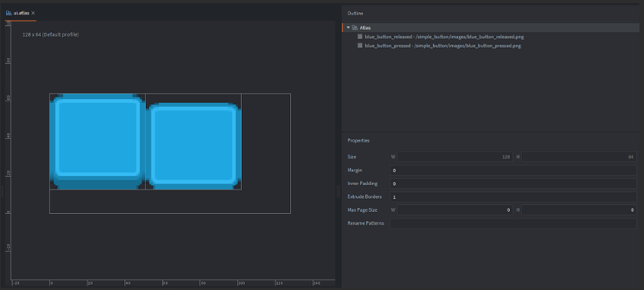Viewport: 644px width, 290px height.
Task: Click the Margin input field
Action: (x=513, y=170)
